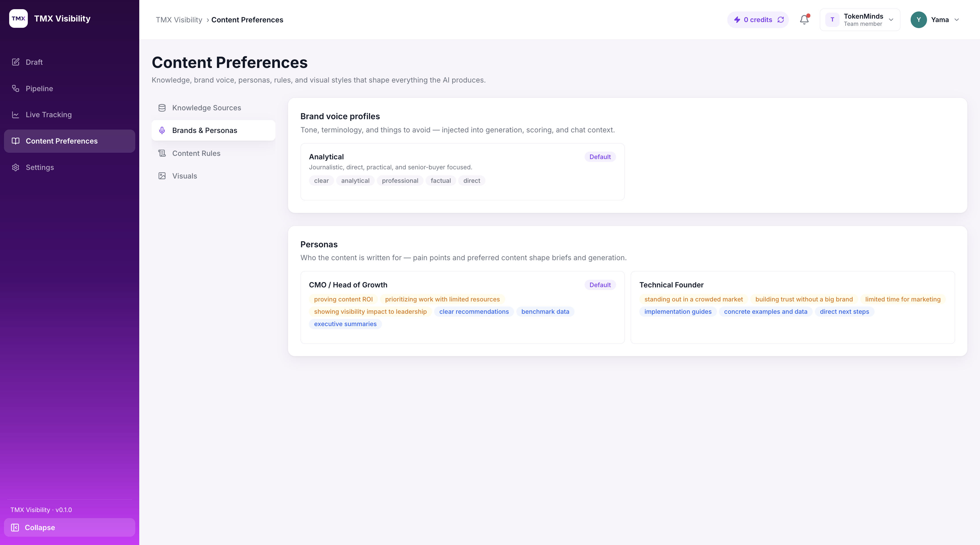Click the 'factual' tone tag
Image resolution: width=980 pixels, height=545 pixels.
[440, 181]
